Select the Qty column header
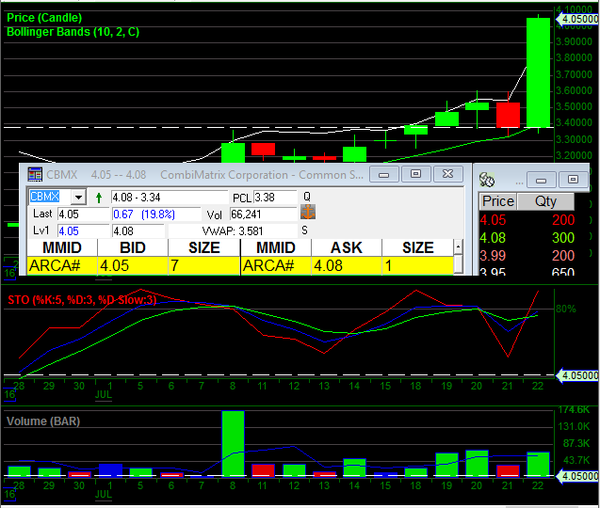 pos(547,201)
